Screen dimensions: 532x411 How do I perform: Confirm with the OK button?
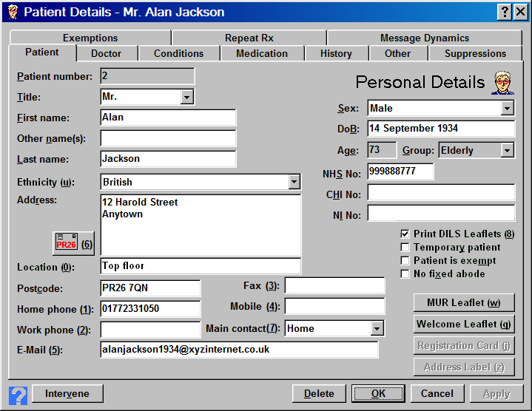[x=378, y=394]
